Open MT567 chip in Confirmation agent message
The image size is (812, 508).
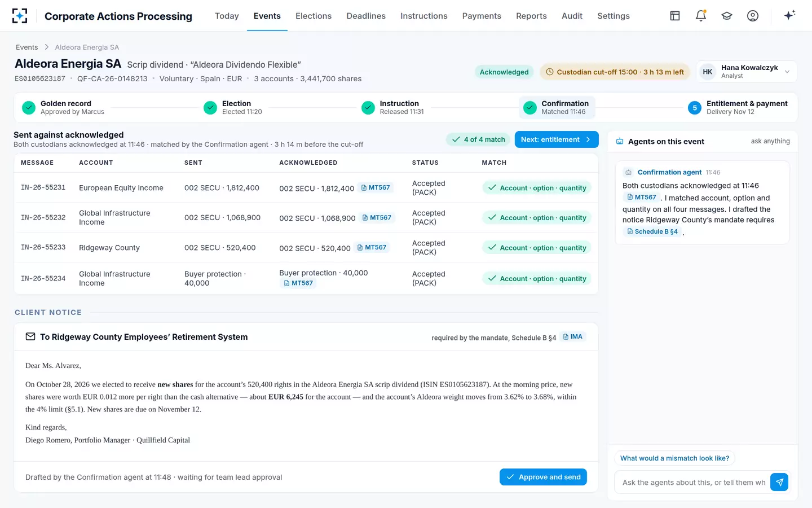tap(642, 197)
